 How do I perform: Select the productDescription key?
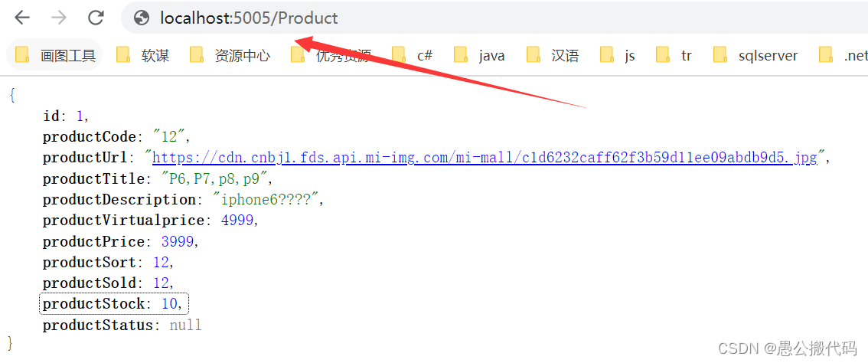[119, 200]
